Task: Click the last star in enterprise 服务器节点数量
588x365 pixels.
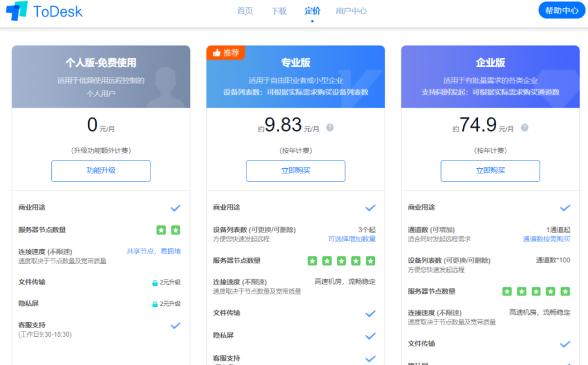Action: pyautogui.click(x=565, y=292)
